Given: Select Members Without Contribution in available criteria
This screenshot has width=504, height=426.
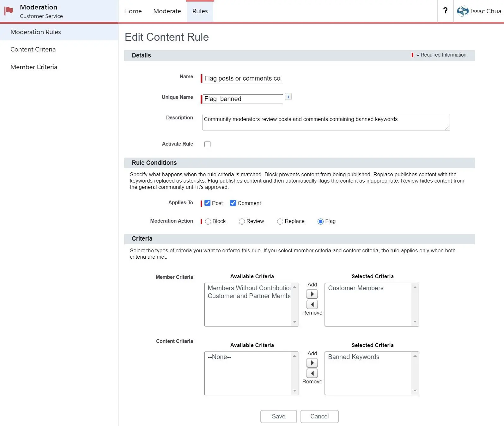Looking at the screenshot, I should (249, 288).
